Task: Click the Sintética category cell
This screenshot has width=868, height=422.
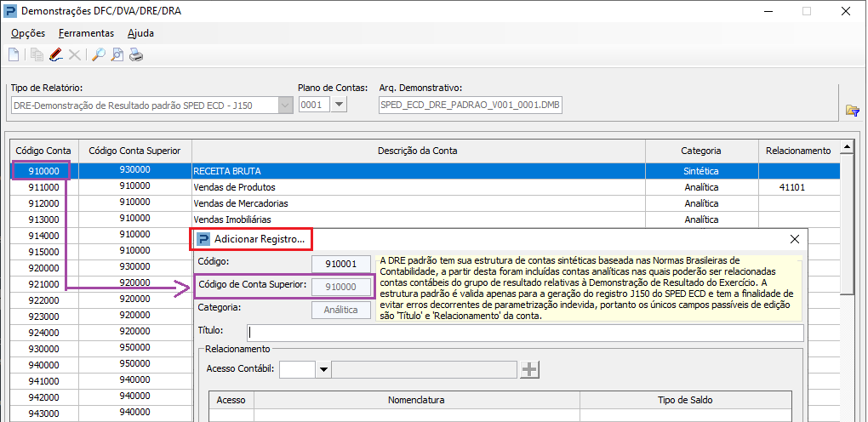Action: tap(701, 171)
